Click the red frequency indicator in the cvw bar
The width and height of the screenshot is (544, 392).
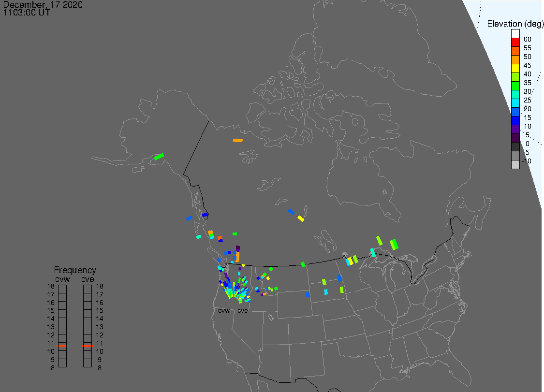pyautogui.click(x=62, y=346)
